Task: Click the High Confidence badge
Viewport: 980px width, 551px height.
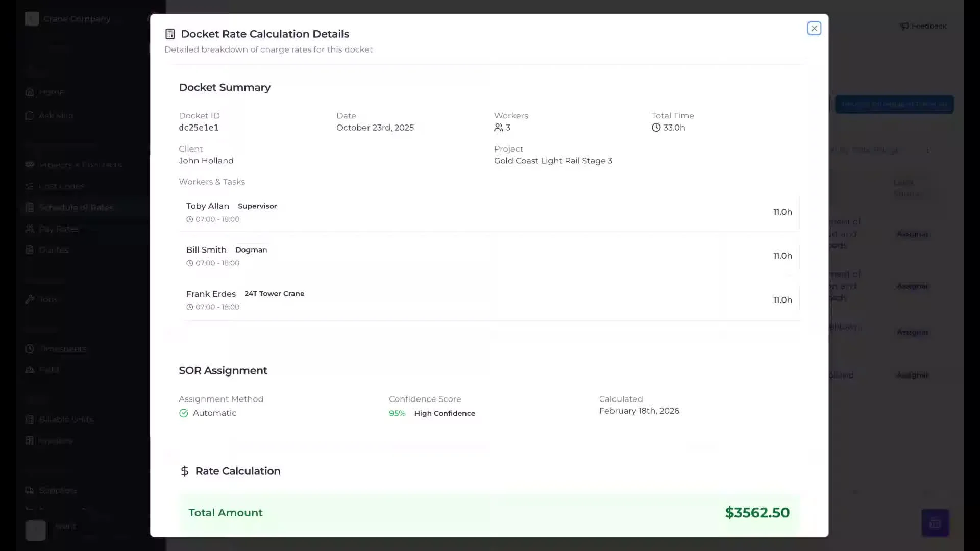Action: tap(444, 413)
